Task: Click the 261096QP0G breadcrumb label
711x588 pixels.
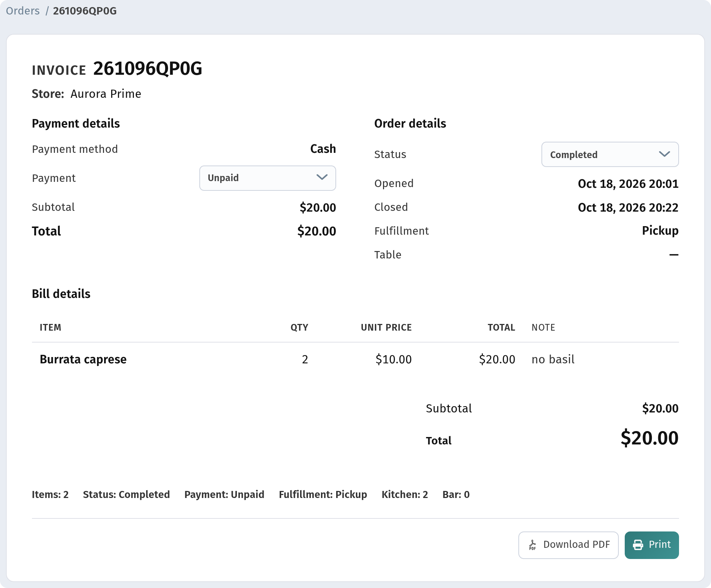Action: pos(85,11)
